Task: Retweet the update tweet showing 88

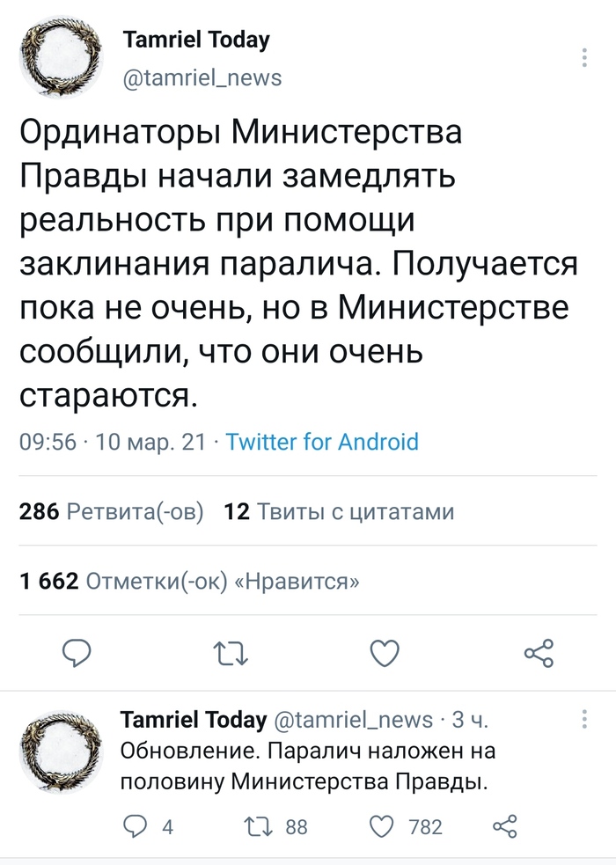Action: coord(275,826)
